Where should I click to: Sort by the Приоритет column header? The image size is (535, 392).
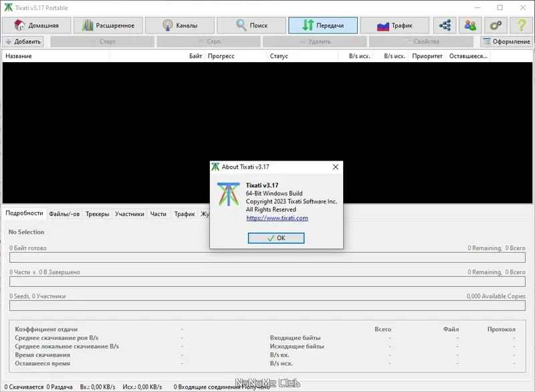427,56
